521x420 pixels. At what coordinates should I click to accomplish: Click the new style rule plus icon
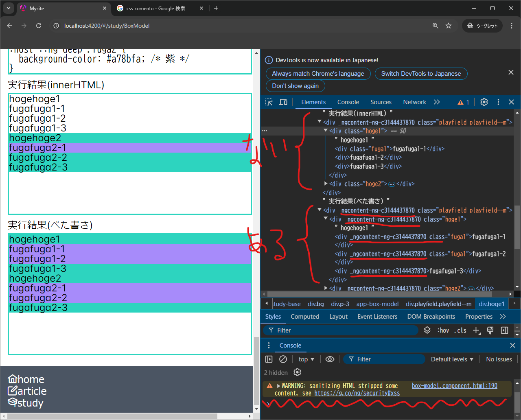pyautogui.click(x=476, y=330)
